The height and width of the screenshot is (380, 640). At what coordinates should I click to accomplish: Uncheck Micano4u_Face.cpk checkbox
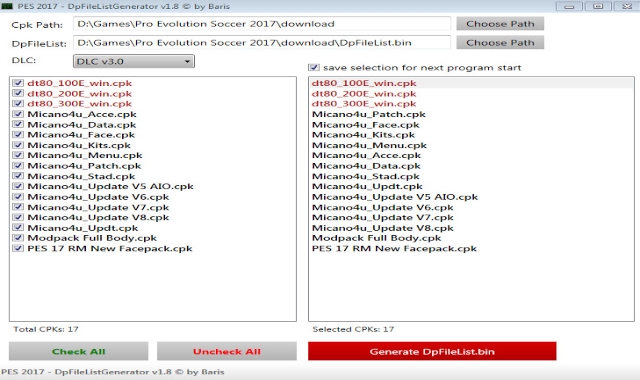(x=18, y=135)
